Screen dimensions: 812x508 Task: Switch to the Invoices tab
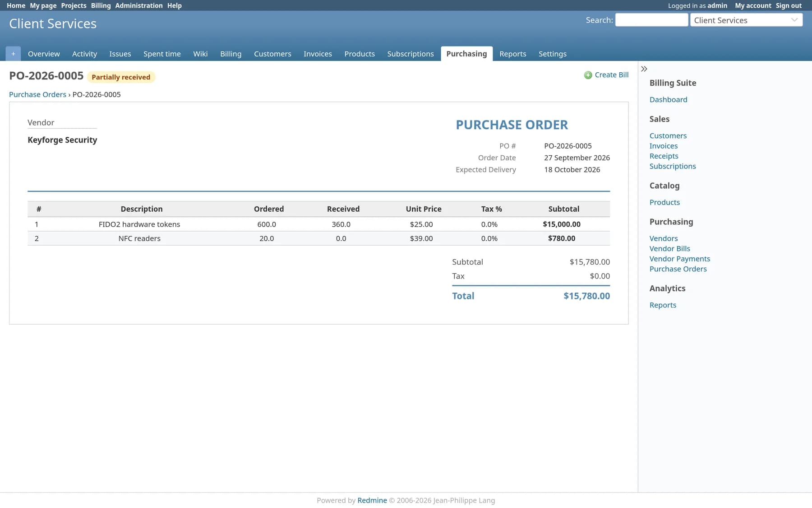tap(318, 54)
